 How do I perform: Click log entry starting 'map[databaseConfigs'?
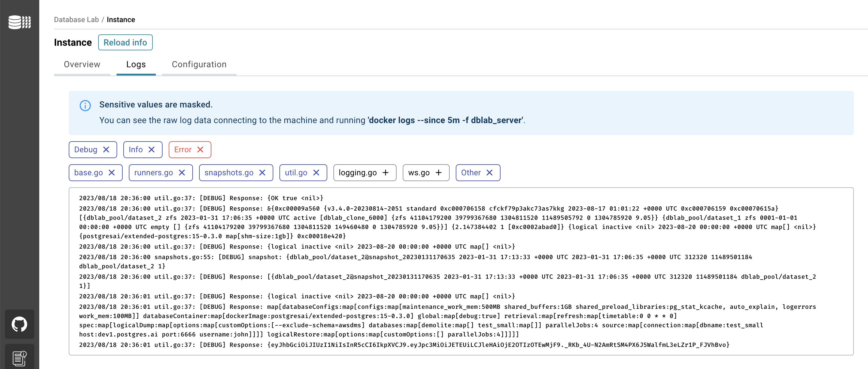click(447, 320)
